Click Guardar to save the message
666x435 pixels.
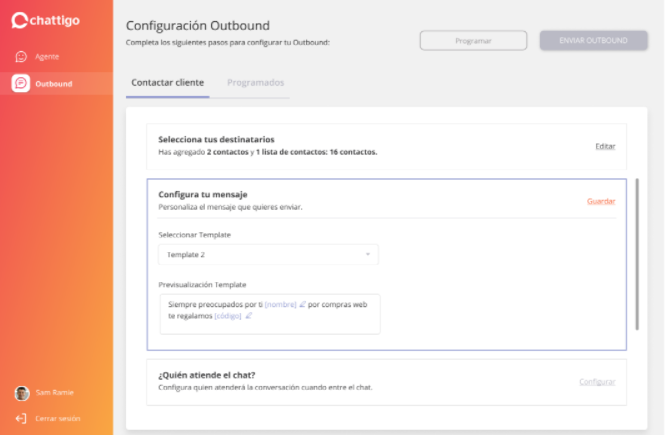point(601,201)
